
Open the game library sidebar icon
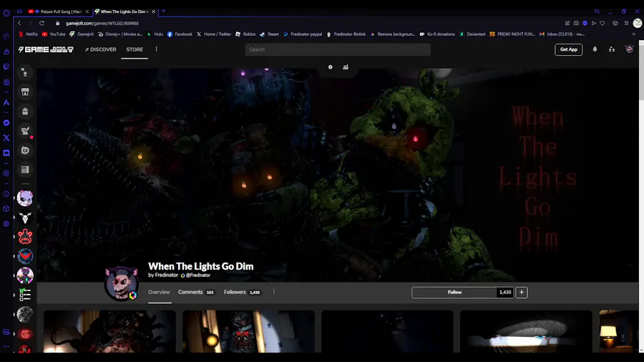click(25, 170)
